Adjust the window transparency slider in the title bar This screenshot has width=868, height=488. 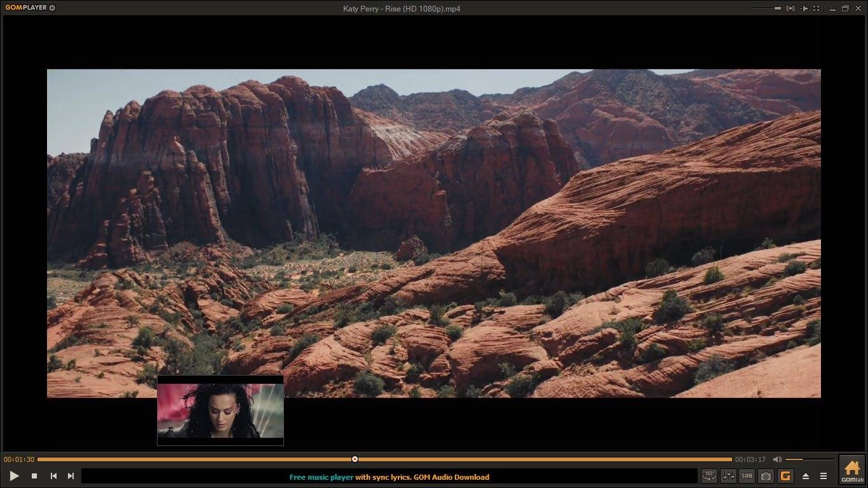(767, 8)
